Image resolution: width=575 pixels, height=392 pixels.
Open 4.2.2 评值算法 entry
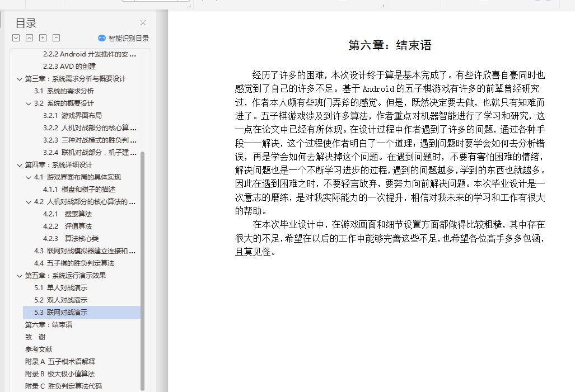pos(68,226)
